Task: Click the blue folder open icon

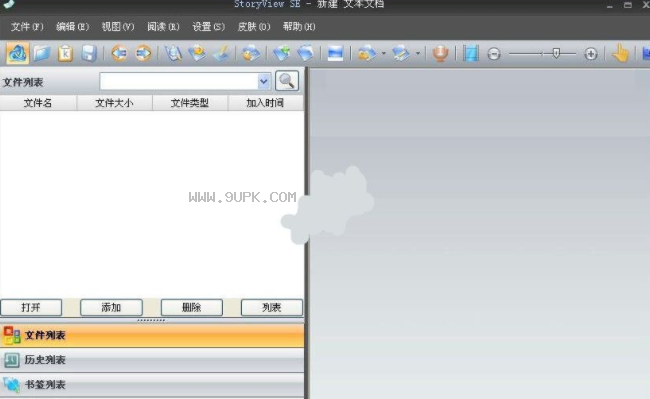Action: click(x=41, y=53)
